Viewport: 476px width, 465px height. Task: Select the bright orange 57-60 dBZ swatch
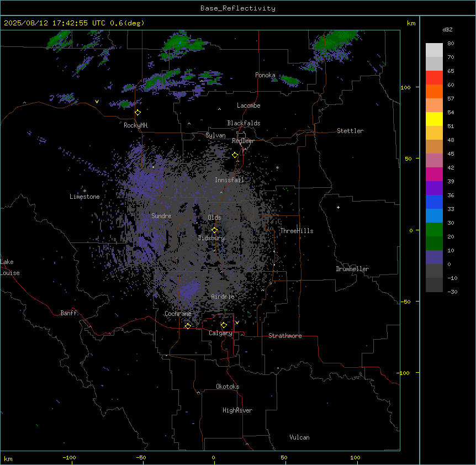(x=434, y=91)
